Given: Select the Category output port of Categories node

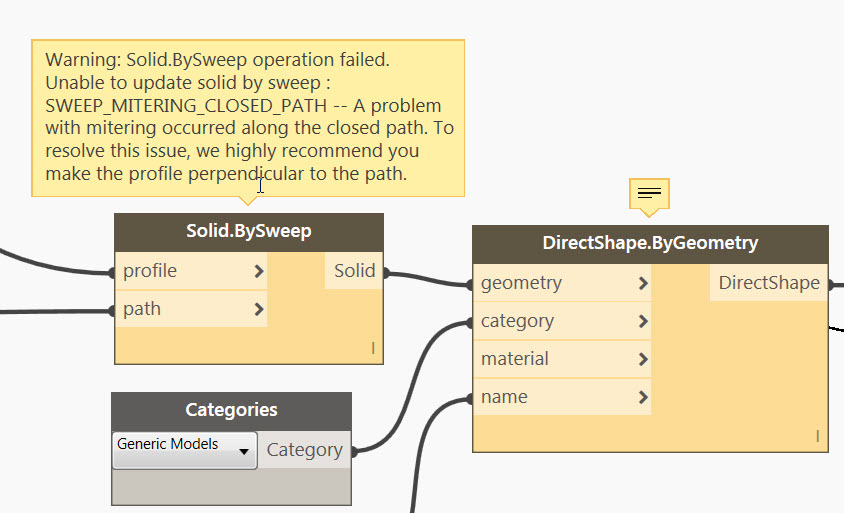Looking at the screenshot, I should pyautogui.click(x=304, y=449).
